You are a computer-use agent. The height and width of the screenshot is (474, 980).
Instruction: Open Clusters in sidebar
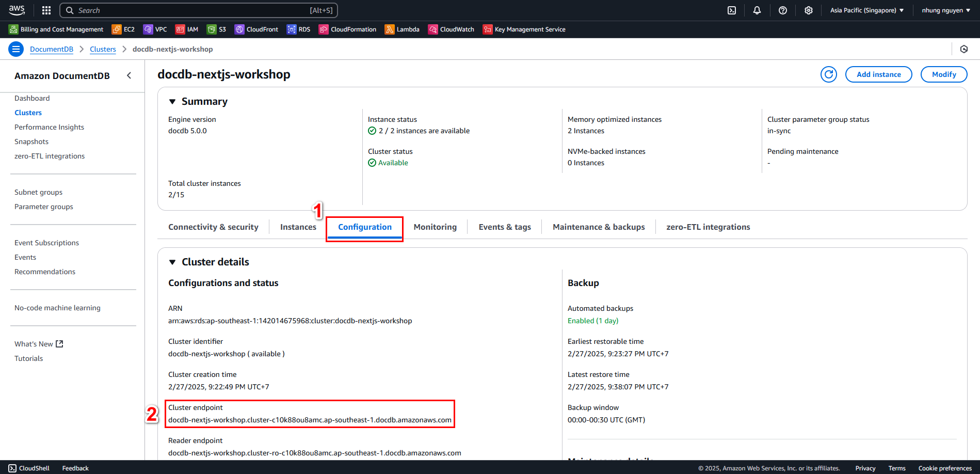[x=28, y=113]
